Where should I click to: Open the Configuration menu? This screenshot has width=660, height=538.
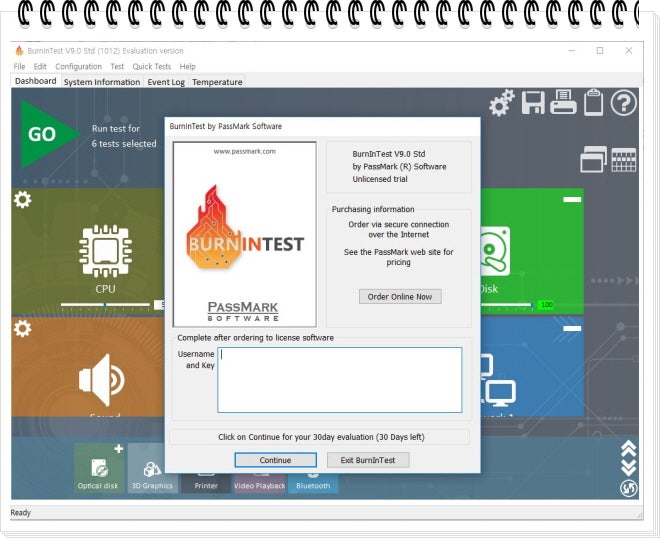click(78, 67)
